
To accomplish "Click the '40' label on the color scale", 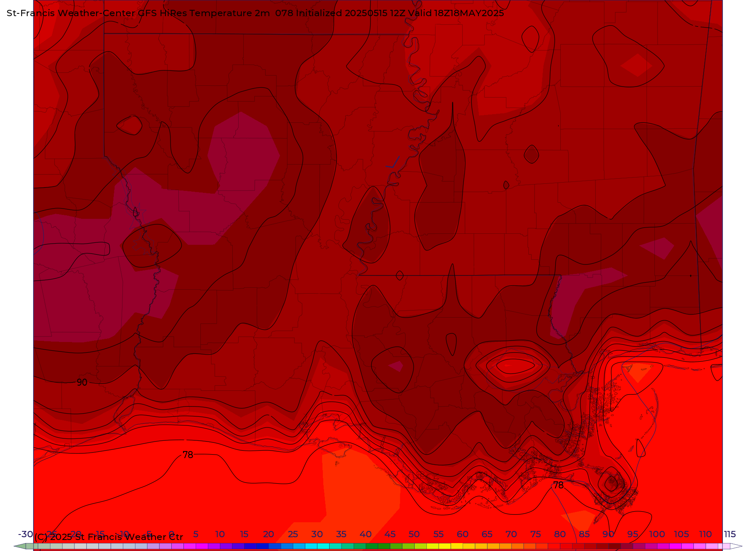I will [x=366, y=534].
